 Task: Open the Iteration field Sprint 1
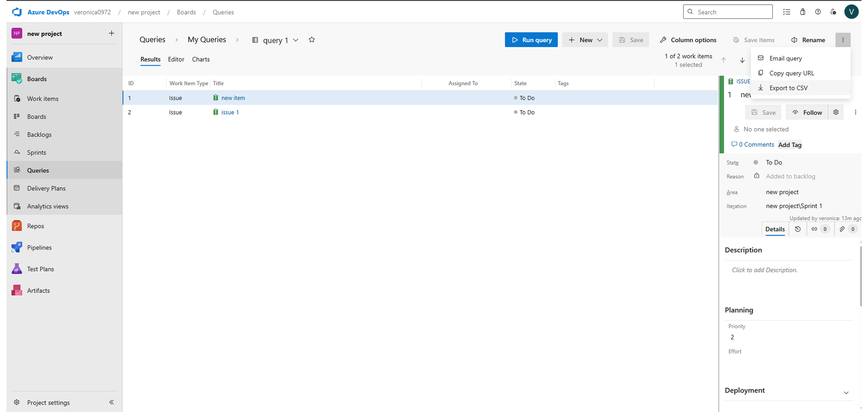click(794, 206)
